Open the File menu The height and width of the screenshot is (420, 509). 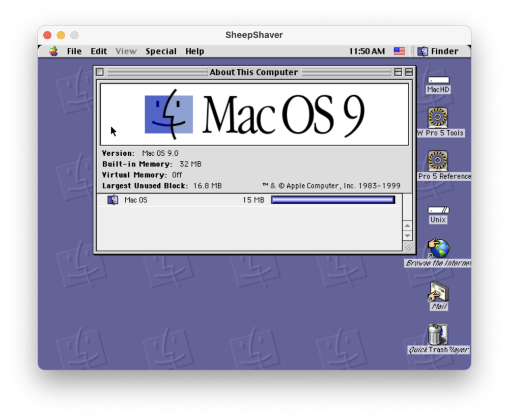[x=74, y=51]
